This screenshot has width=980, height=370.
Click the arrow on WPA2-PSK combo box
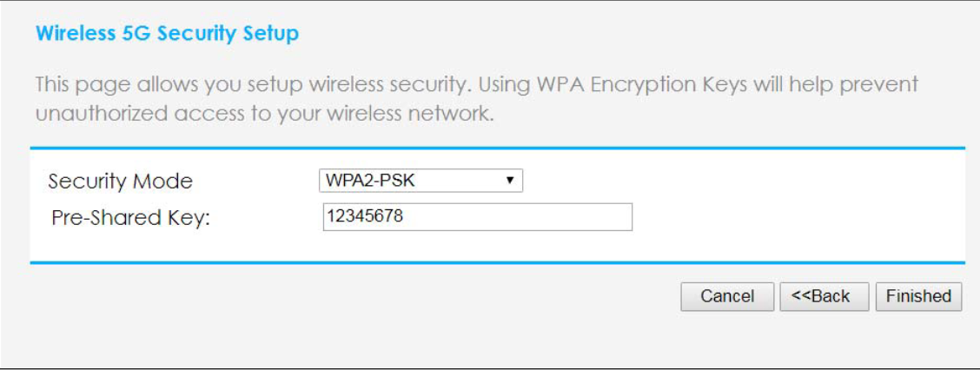pos(510,181)
